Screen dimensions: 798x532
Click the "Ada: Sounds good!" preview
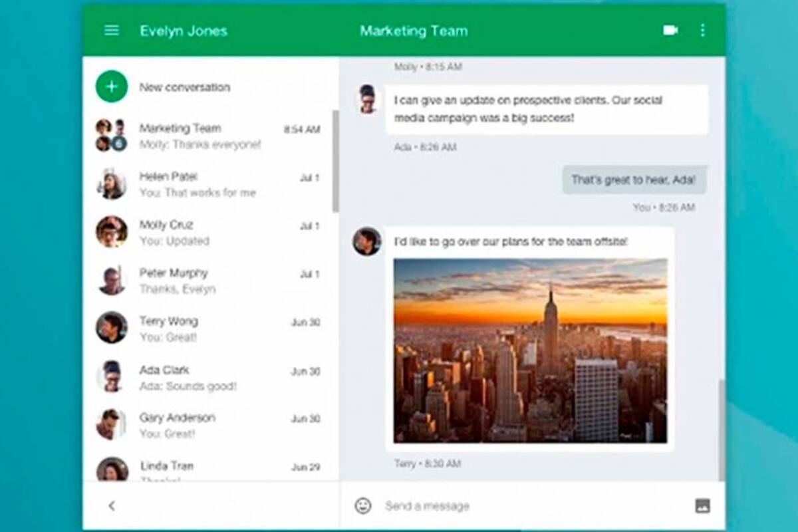(x=188, y=386)
